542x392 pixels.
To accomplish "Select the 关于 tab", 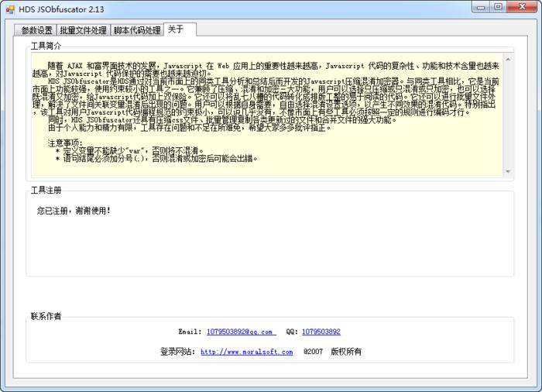I will coord(180,29).
